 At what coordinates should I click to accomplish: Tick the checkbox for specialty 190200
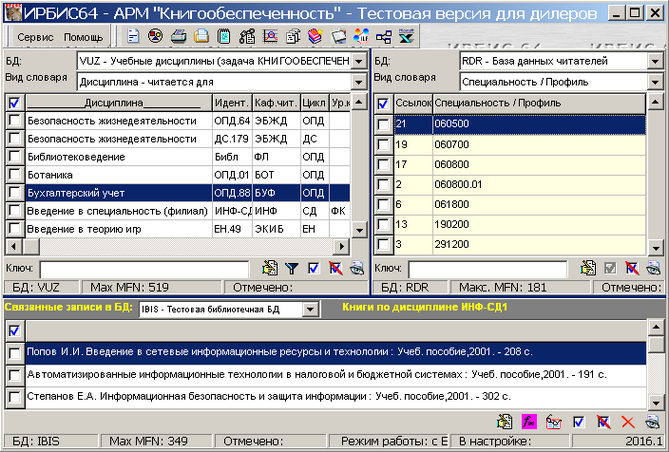point(383,225)
